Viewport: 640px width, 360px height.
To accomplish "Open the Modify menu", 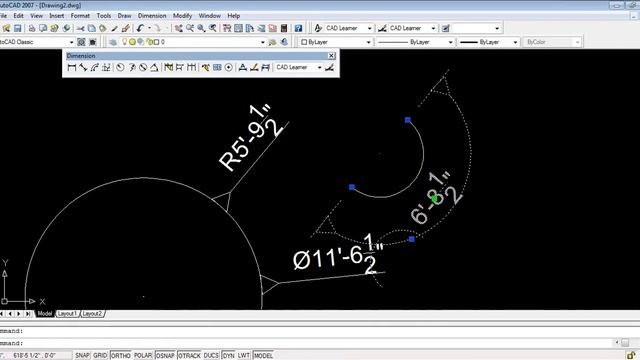I will coord(182,16).
